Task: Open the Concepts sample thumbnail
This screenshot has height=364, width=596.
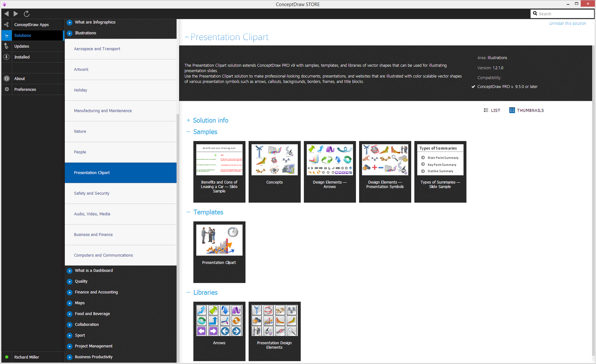Action: [x=275, y=172]
